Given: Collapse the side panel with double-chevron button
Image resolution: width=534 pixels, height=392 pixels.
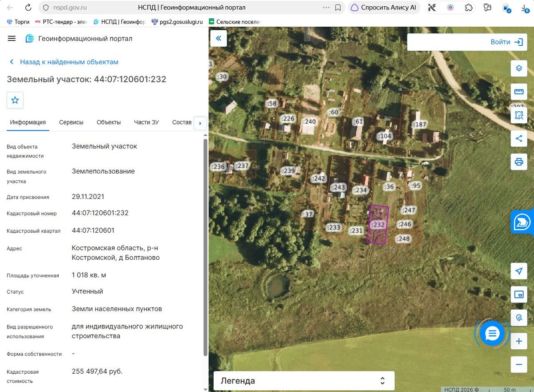Looking at the screenshot, I should point(218,38).
